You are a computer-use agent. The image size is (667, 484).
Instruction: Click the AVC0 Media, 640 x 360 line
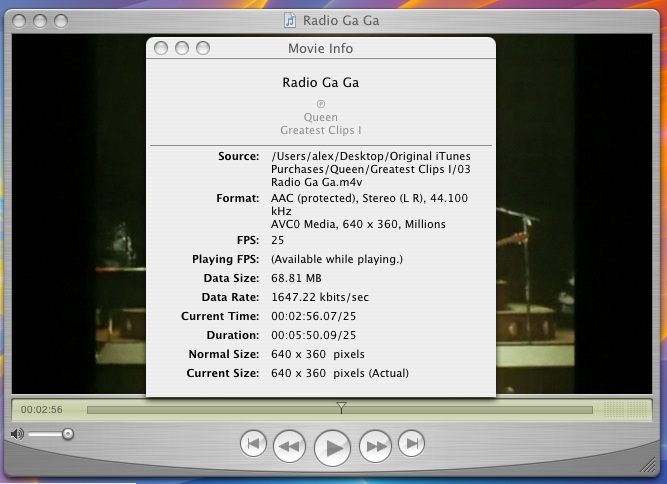point(358,224)
